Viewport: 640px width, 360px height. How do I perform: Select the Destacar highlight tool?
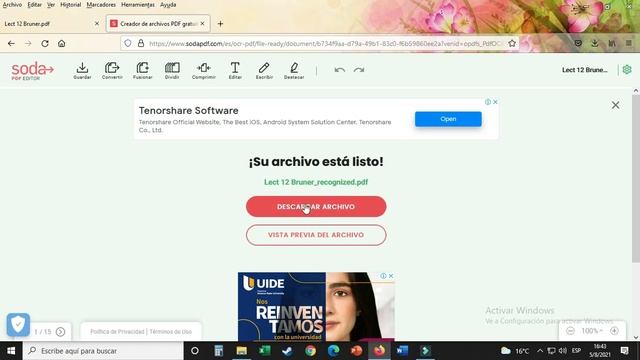tap(294, 70)
